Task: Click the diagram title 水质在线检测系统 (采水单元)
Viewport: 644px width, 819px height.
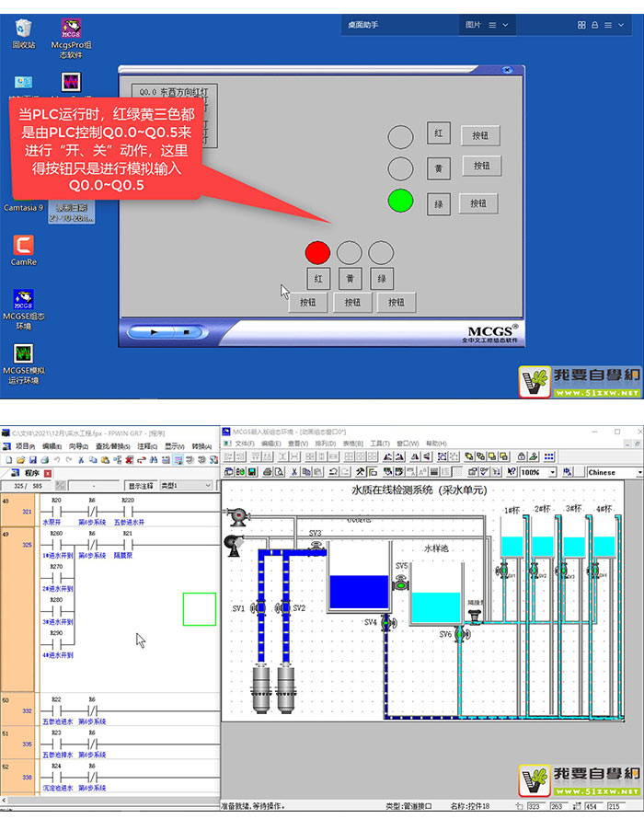Action: coord(420,490)
